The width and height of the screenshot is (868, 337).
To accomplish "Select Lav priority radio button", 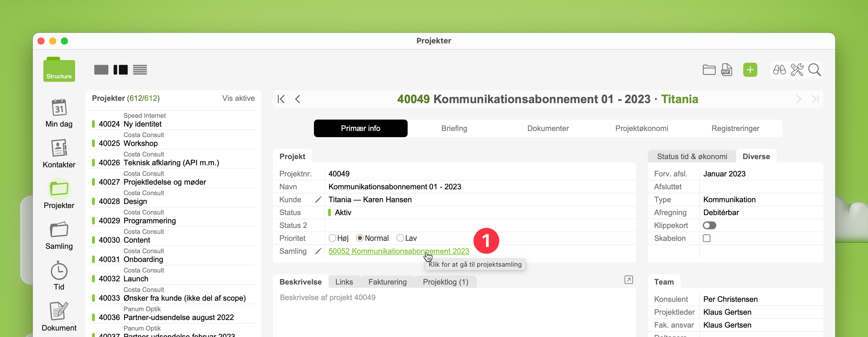I will pos(400,238).
